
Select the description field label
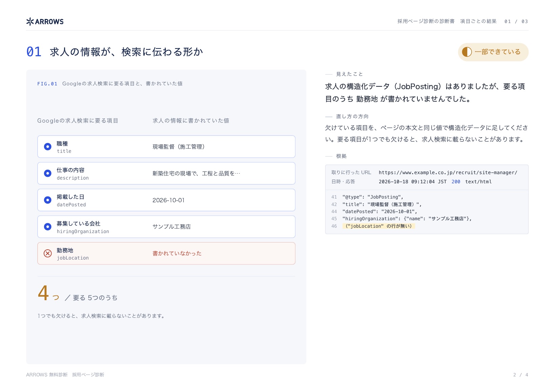73,178
